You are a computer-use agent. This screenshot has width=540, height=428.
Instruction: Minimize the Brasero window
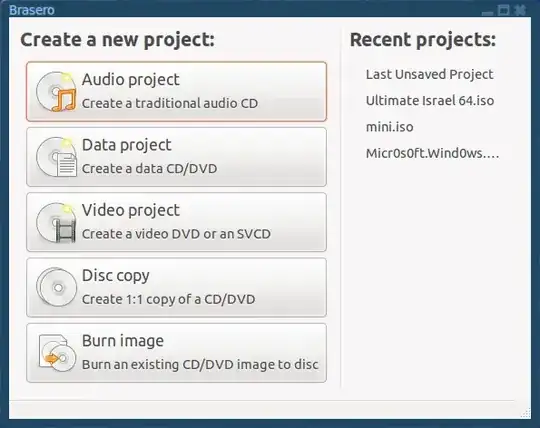[x=487, y=12]
